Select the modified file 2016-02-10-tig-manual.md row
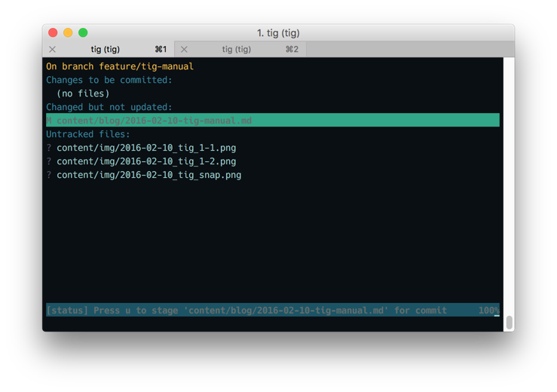Viewport: 557px width, 392px height. click(272, 120)
